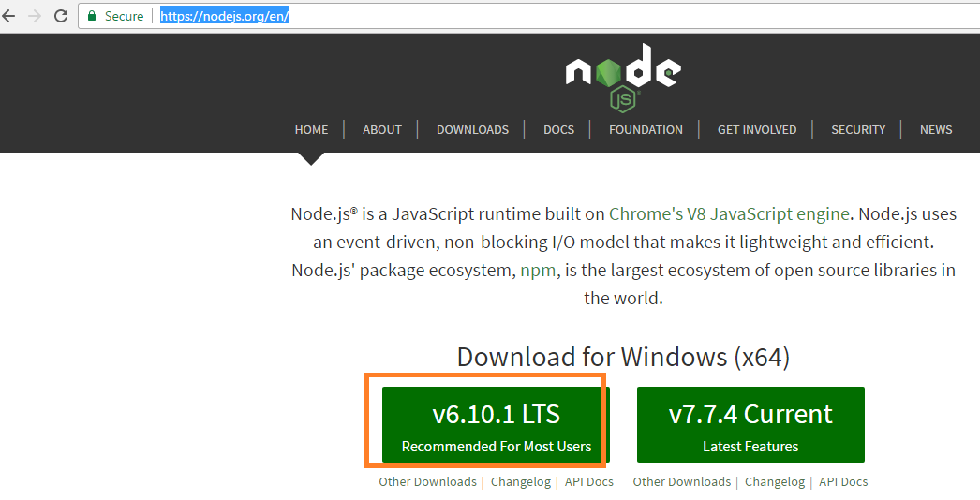980x500 pixels.
Task: Open Changelog under the Current button
Action: (775, 482)
